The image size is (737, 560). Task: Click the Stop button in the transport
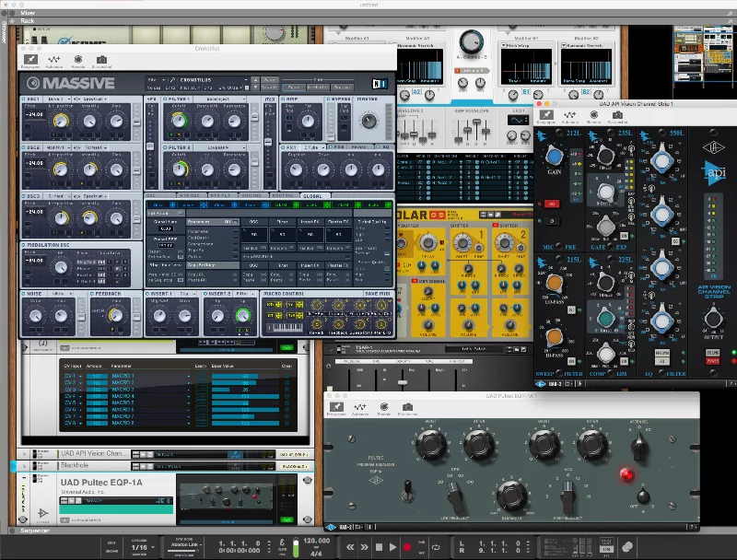pos(379,547)
